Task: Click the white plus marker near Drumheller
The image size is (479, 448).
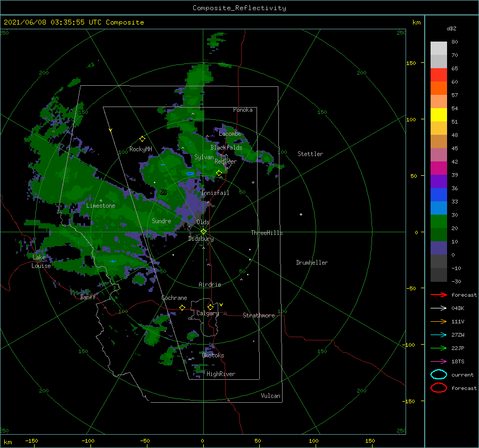Action: pos(301,214)
